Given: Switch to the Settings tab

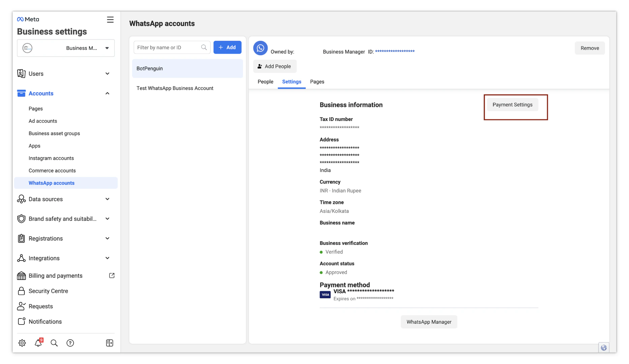Looking at the screenshot, I should tap(292, 82).
